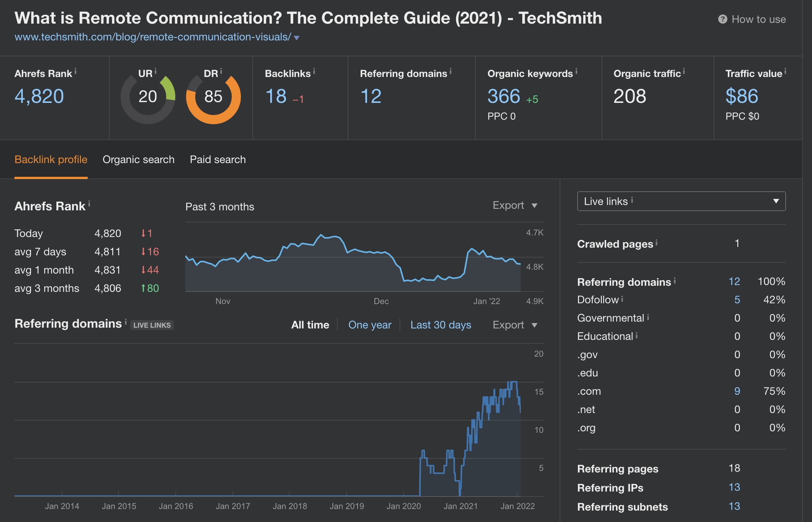Switch referring domains chart to One year

(x=370, y=325)
